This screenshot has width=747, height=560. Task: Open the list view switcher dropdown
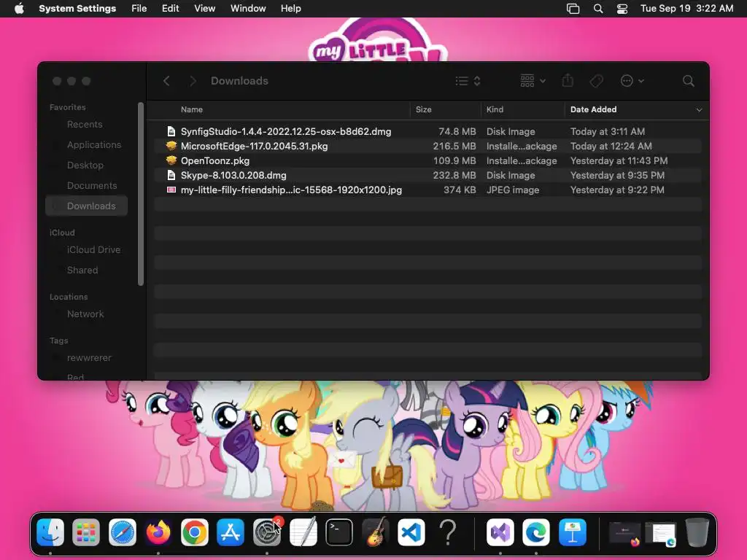click(x=468, y=81)
